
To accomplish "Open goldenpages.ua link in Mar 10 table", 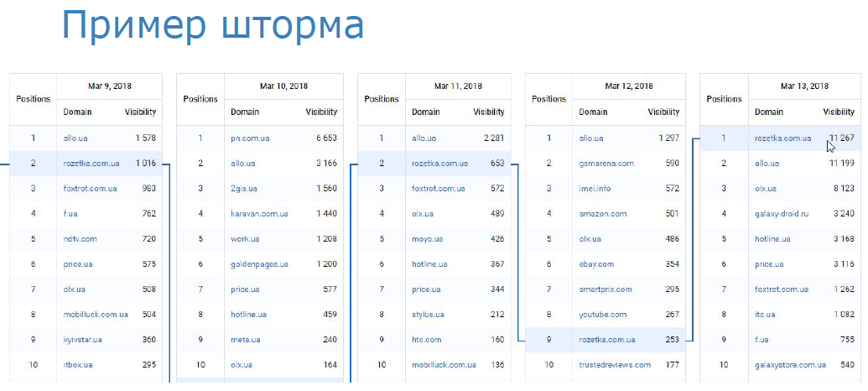I will [x=260, y=264].
